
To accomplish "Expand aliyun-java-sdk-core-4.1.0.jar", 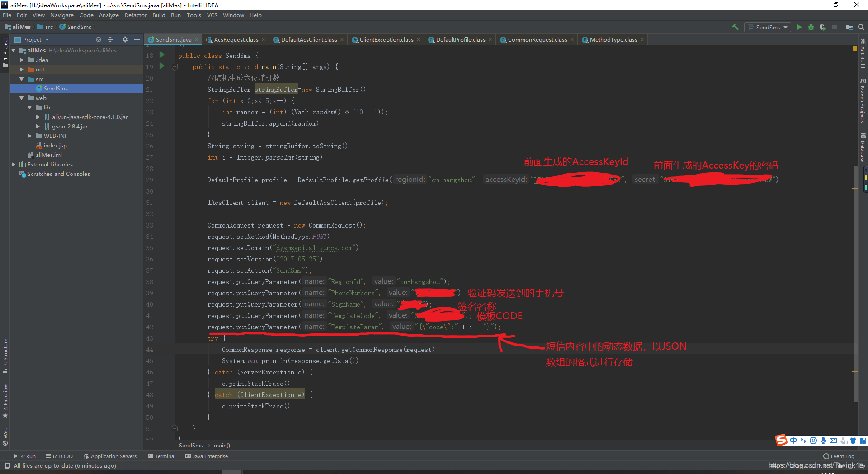I will [38, 117].
